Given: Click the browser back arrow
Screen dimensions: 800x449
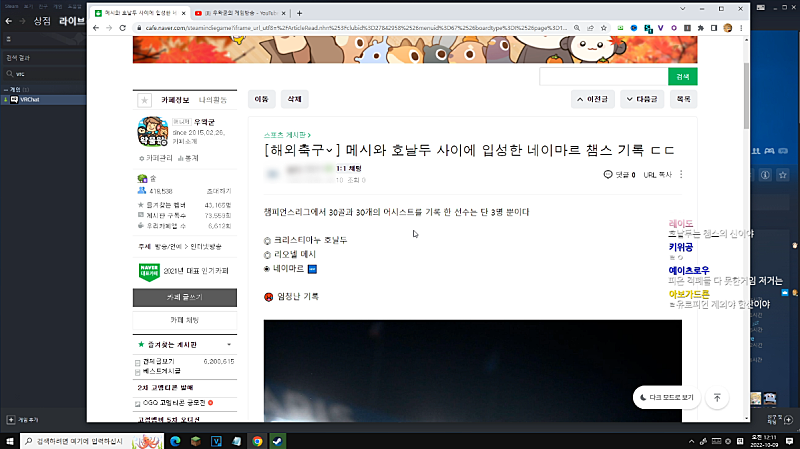Looking at the screenshot, I should click(96, 28).
